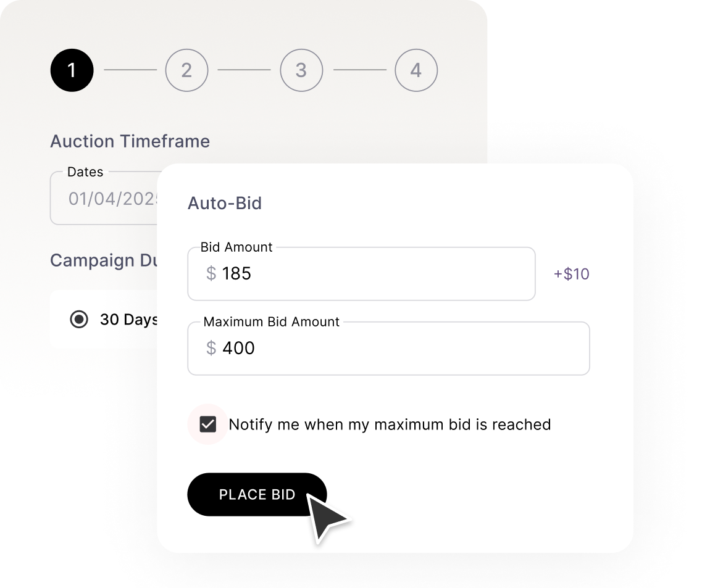This screenshot has width=702, height=588.
Task: Click the Campaign Duration heading
Action: pos(102,260)
